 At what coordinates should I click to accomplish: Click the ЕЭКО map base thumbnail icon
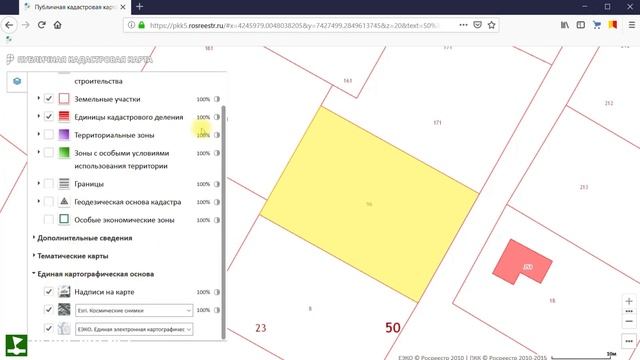click(64, 328)
